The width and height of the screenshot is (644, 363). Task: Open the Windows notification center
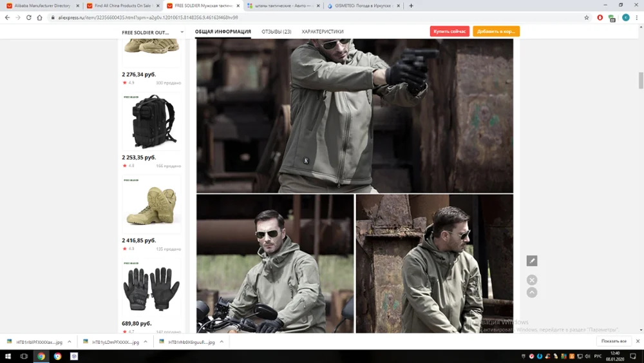pyautogui.click(x=633, y=357)
